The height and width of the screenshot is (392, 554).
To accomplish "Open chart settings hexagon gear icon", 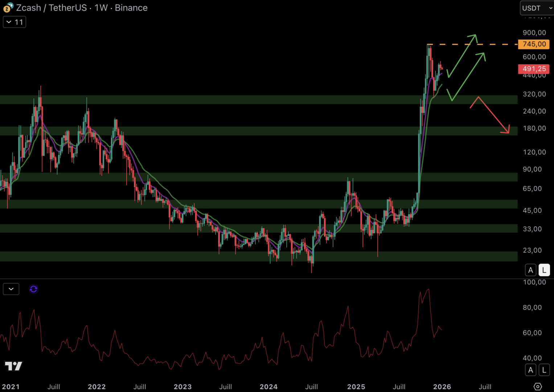I will click(538, 387).
